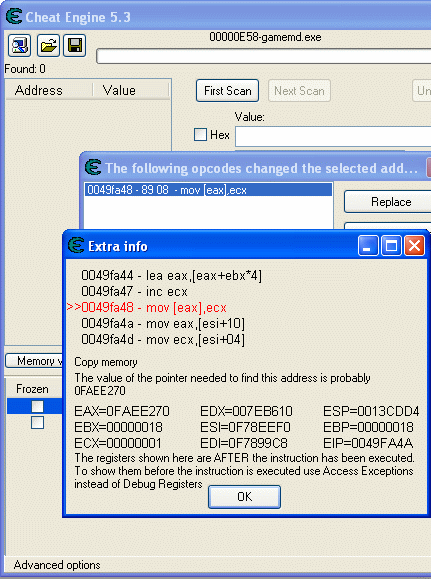Click the Found: 0 counter label
Viewport: 431px width, 579px height.
(x=25, y=69)
